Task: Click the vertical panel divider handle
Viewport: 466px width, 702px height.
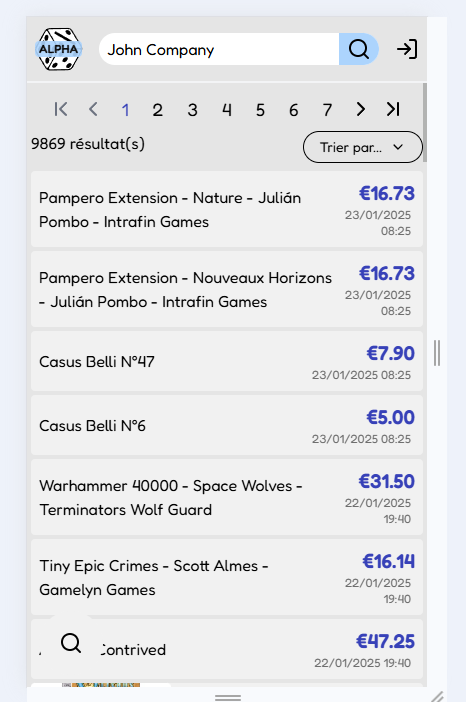Action: pyautogui.click(x=437, y=353)
